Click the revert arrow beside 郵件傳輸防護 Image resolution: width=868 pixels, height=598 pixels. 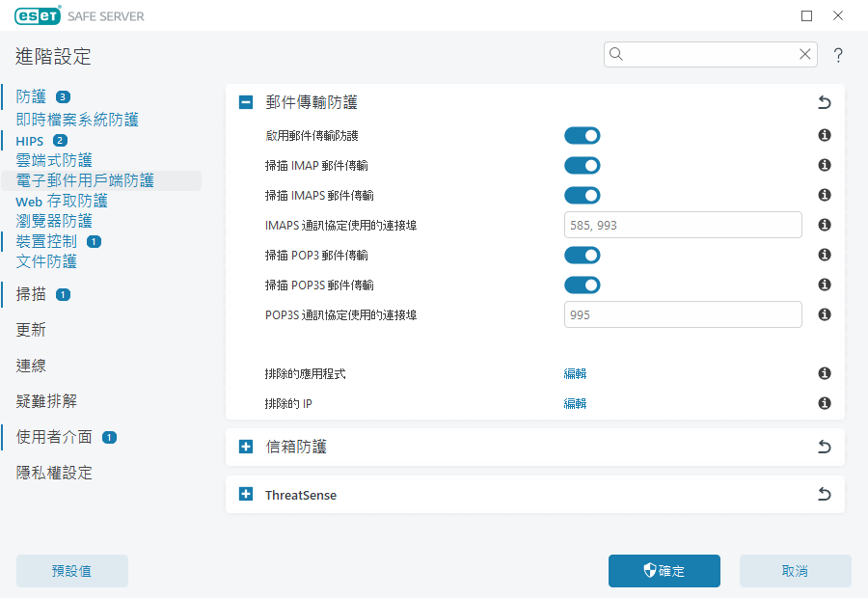824,101
